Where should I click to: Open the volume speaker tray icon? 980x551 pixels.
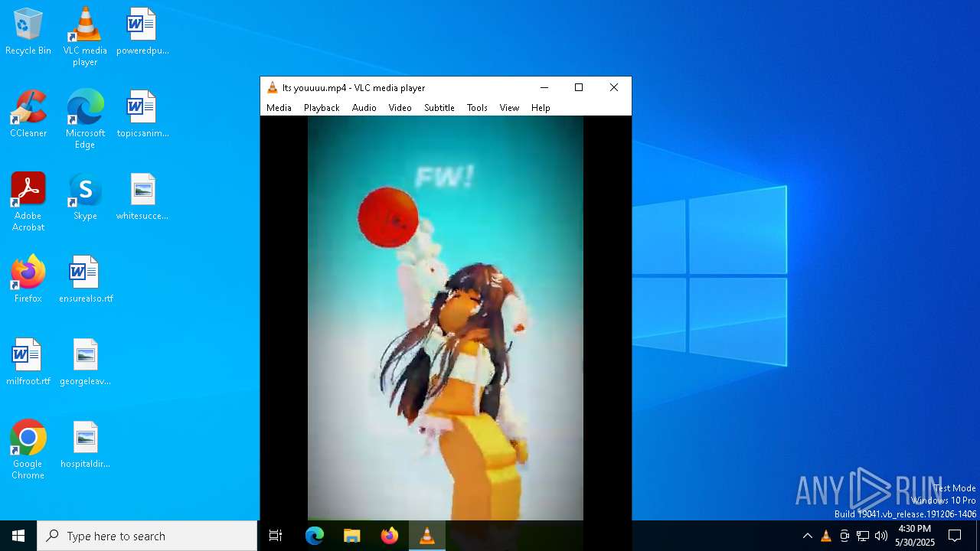[x=881, y=536]
